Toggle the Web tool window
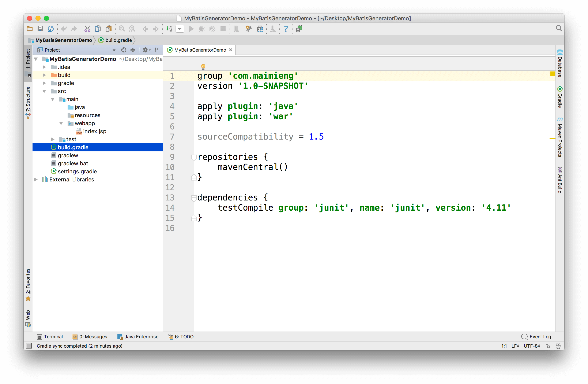This screenshot has width=588, height=384. 28,318
